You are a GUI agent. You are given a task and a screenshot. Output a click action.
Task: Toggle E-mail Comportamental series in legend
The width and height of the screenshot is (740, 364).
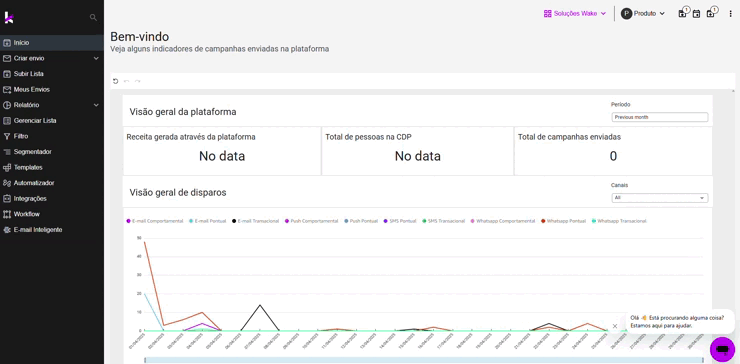tap(155, 221)
